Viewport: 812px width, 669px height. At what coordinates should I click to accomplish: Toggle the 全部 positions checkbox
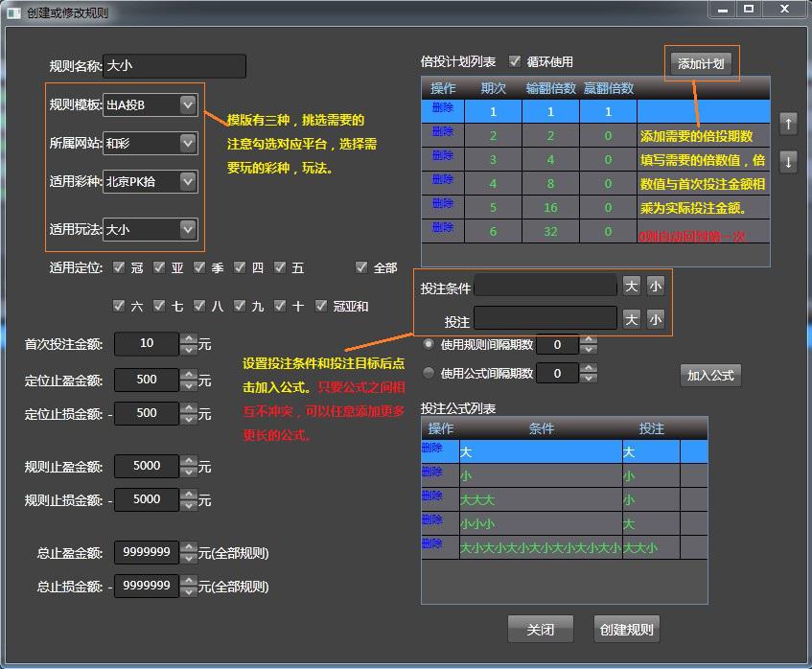point(361,267)
